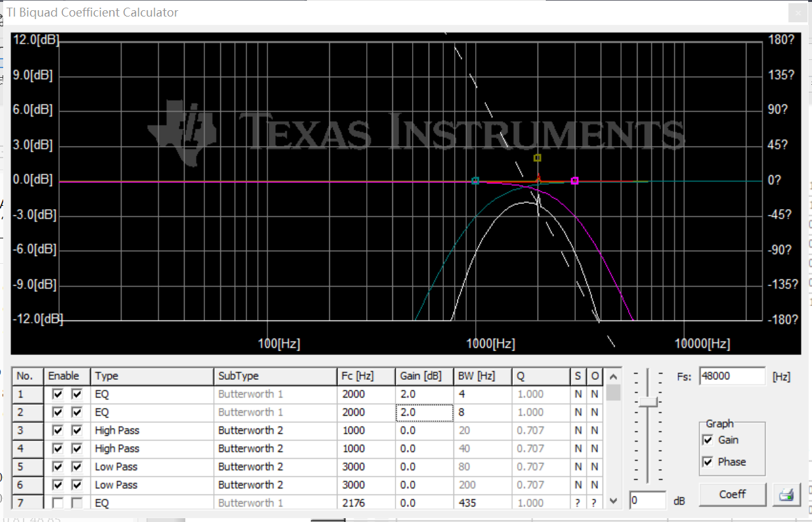Toggle first enable checkbox in row 3

pyautogui.click(x=58, y=431)
